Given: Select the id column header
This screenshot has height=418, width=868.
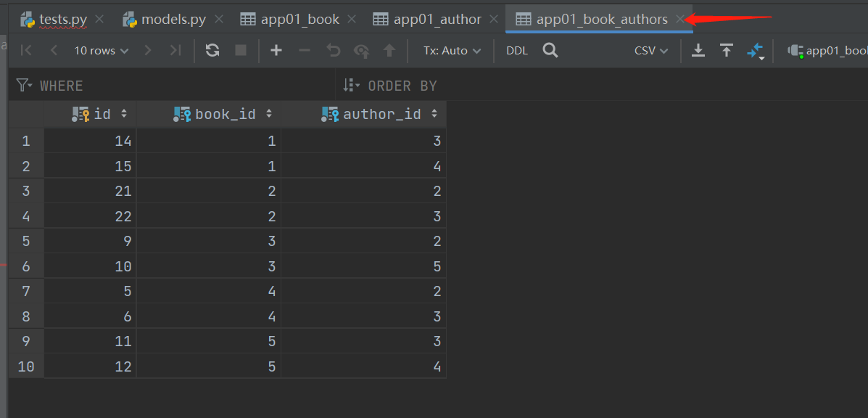Looking at the screenshot, I should (90, 114).
